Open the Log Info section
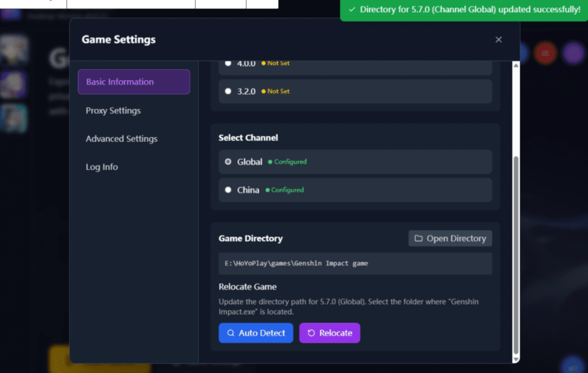This screenshot has width=588, height=373. [x=102, y=167]
